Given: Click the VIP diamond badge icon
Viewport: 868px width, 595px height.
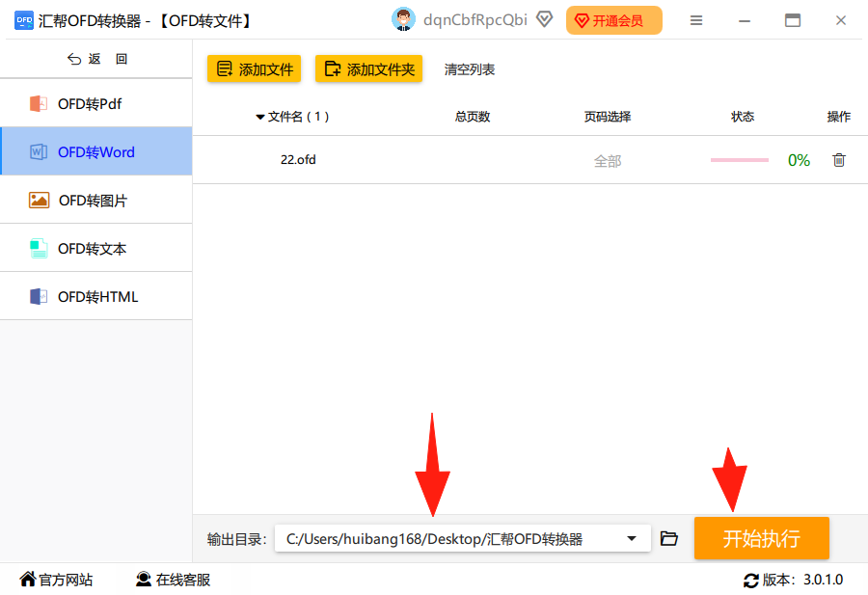Looking at the screenshot, I should 544,20.
